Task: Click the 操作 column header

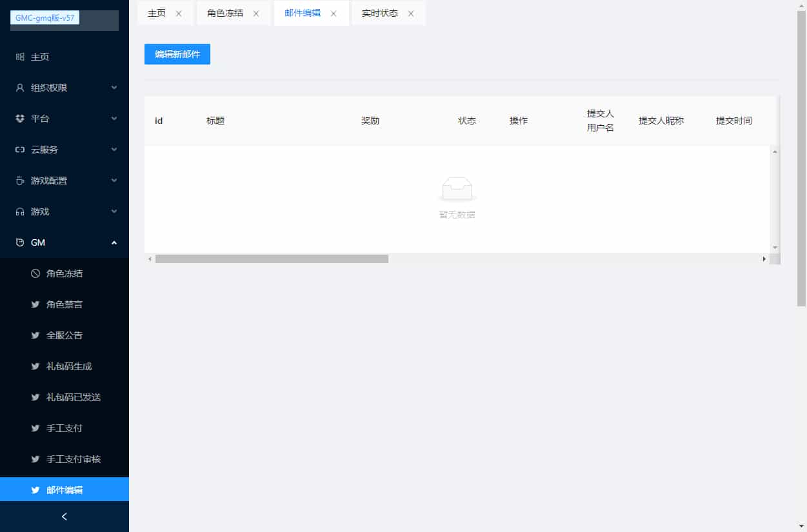Action: pyautogui.click(x=519, y=121)
